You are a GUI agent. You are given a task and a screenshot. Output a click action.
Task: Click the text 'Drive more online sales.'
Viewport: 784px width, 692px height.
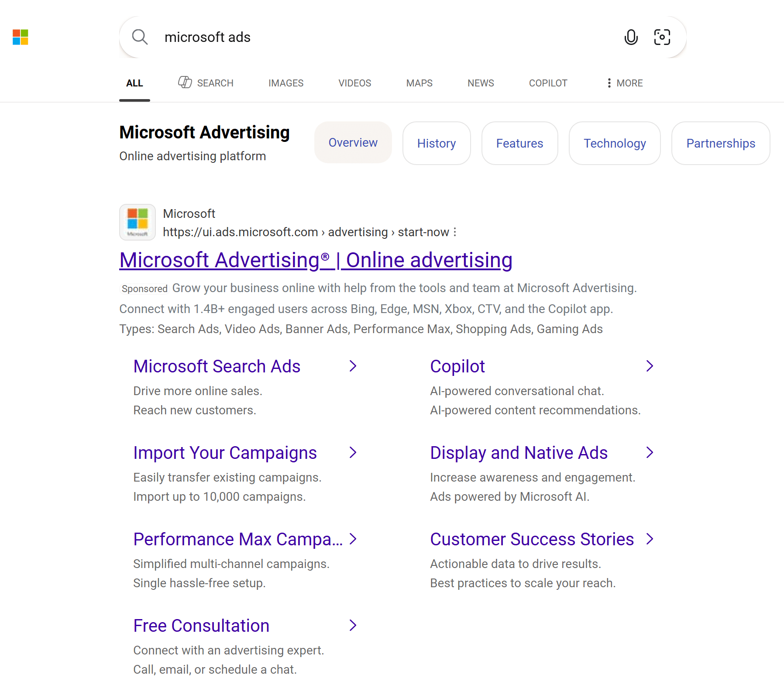pyautogui.click(x=197, y=391)
